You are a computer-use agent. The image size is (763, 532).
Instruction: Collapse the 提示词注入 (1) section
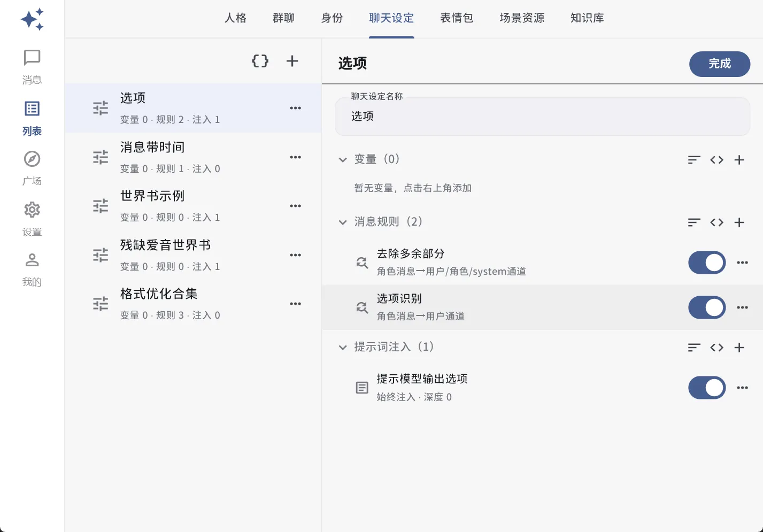pos(343,348)
